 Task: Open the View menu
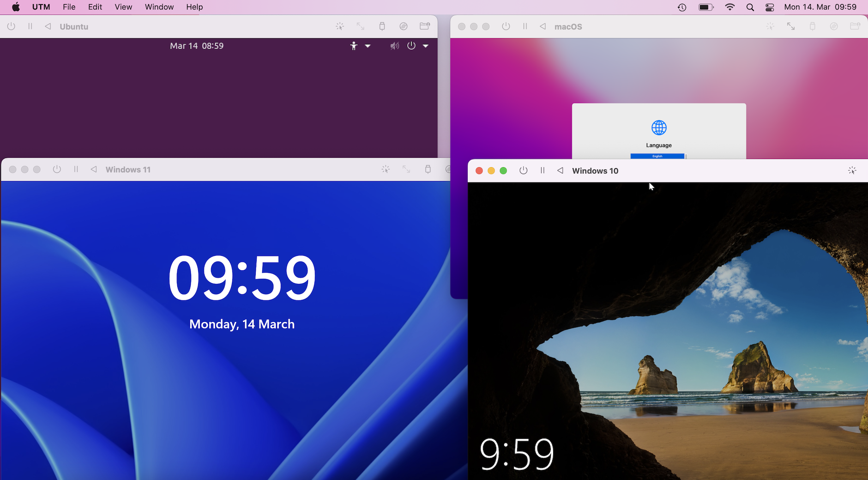tap(123, 7)
